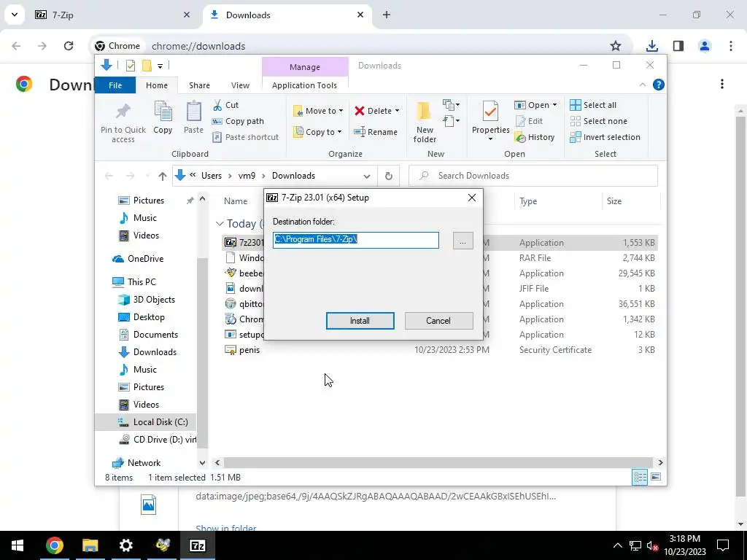Click Paste shortcut in ribbon
Screen dimensions: 747x560
245,137
